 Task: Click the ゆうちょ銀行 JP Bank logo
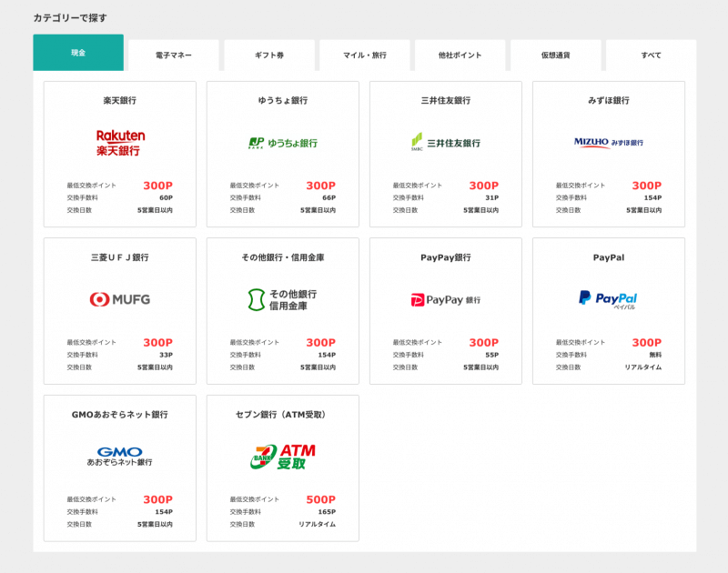click(x=283, y=143)
